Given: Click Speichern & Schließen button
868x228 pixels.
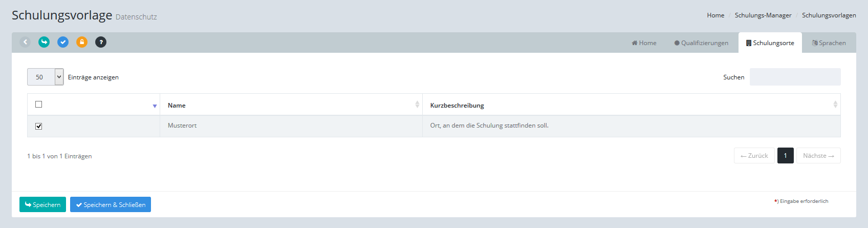Looking at the screenshot, I should coord(111,204).
